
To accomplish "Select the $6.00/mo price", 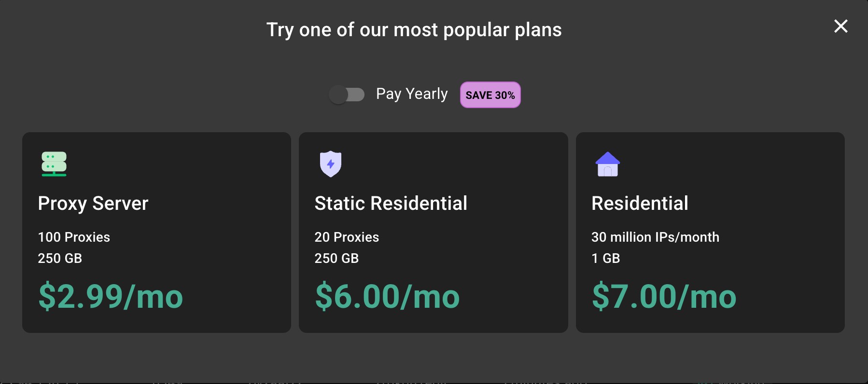I will click(x=387, y=296).
